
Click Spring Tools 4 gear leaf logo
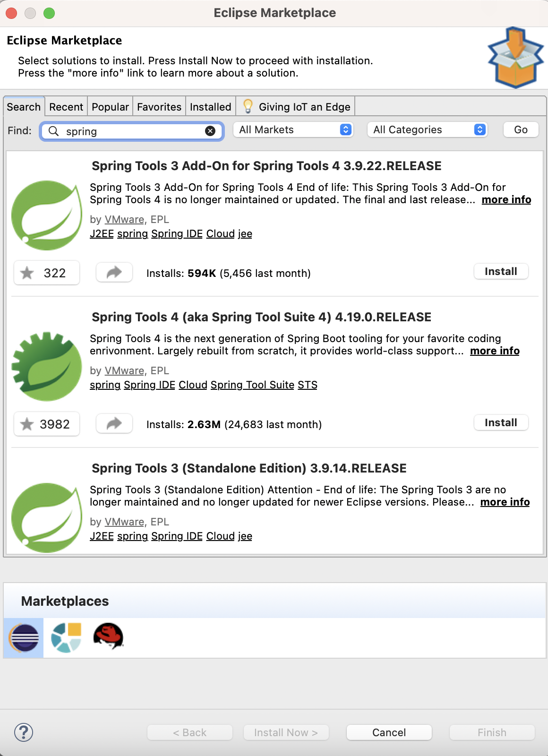tap(47, 367)
